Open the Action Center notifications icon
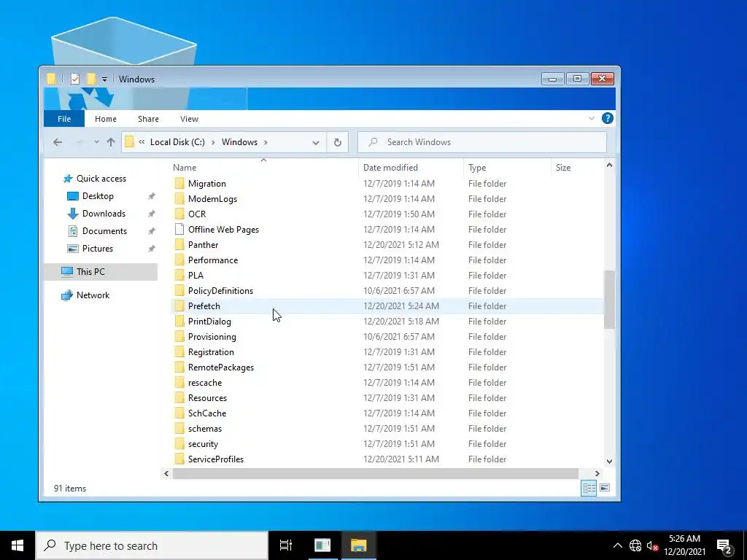747x560 pixels. coord(724,545)
